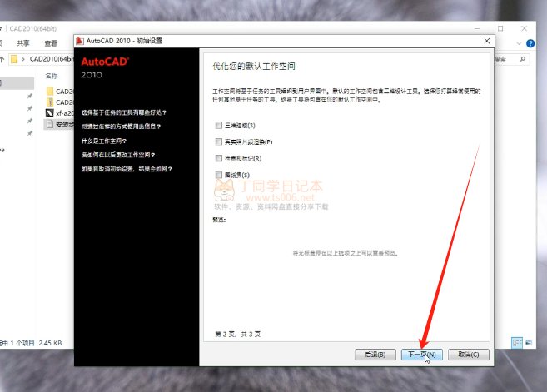Viewport: 547px width, 392px height.
Task: Check the 检查和标记(R) option
Action: point(219,158)
